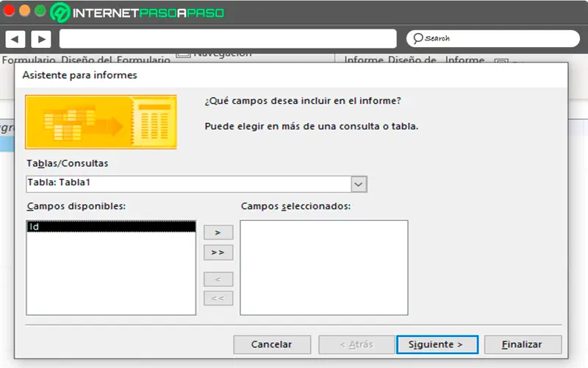Add selected field with single > button

click(218, 233)
